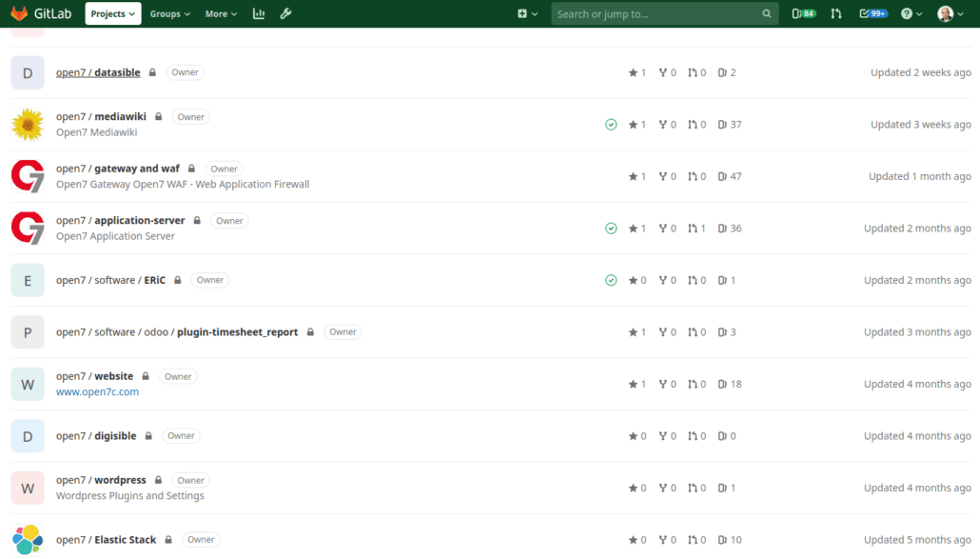Open the merge requests icon in navbar

tap(836, 13)
